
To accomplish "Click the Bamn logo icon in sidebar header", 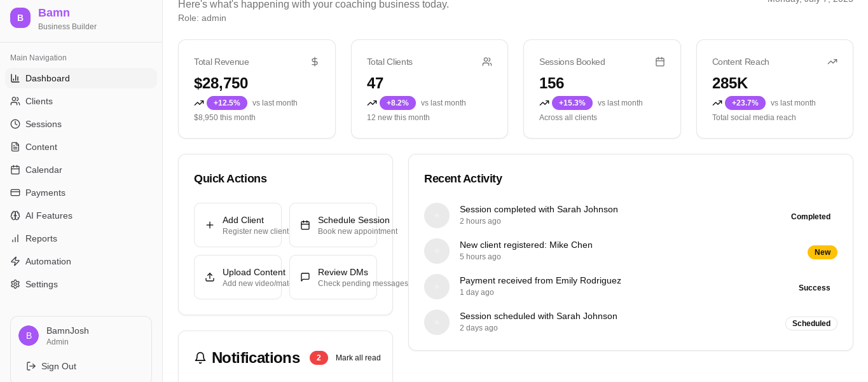I will pyautogui.click(x=20, y=18).
